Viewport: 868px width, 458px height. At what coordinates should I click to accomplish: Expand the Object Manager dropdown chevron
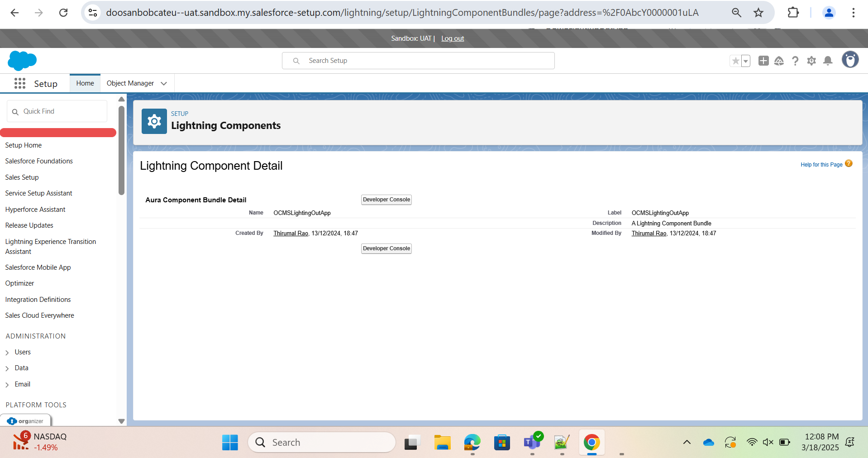tap(164, 84)
